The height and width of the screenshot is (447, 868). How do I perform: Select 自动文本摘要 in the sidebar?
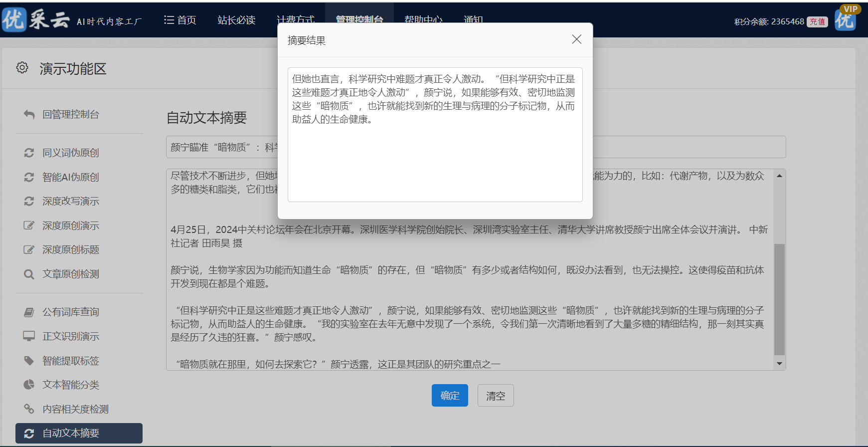(70, 433)
